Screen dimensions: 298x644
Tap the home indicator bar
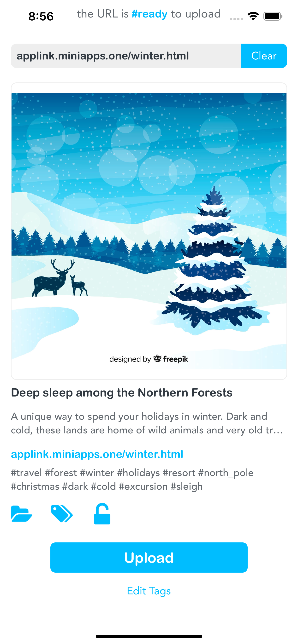click(x=149, y=636)
